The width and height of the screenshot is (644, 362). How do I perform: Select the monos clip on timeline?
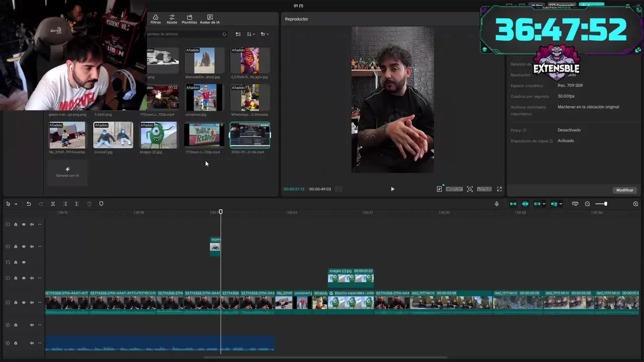pos(215,246)
